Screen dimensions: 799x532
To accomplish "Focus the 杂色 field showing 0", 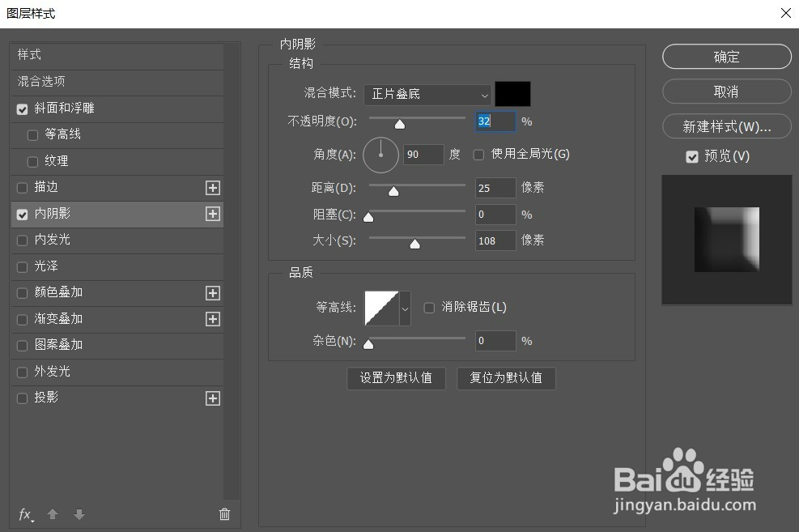I will point(495,341).
